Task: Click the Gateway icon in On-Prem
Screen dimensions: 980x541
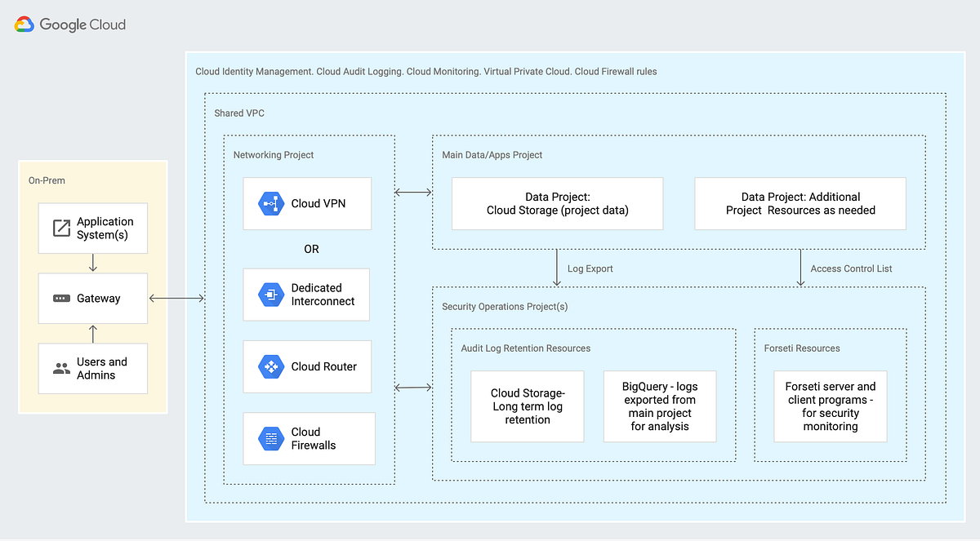Action: (x=60, y=299)
